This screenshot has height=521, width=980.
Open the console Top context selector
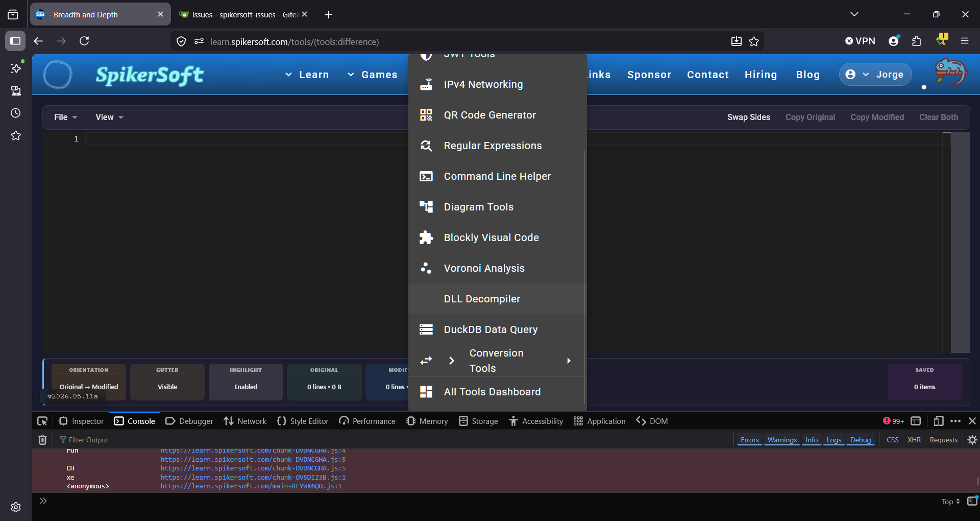[x=951, y=502]
